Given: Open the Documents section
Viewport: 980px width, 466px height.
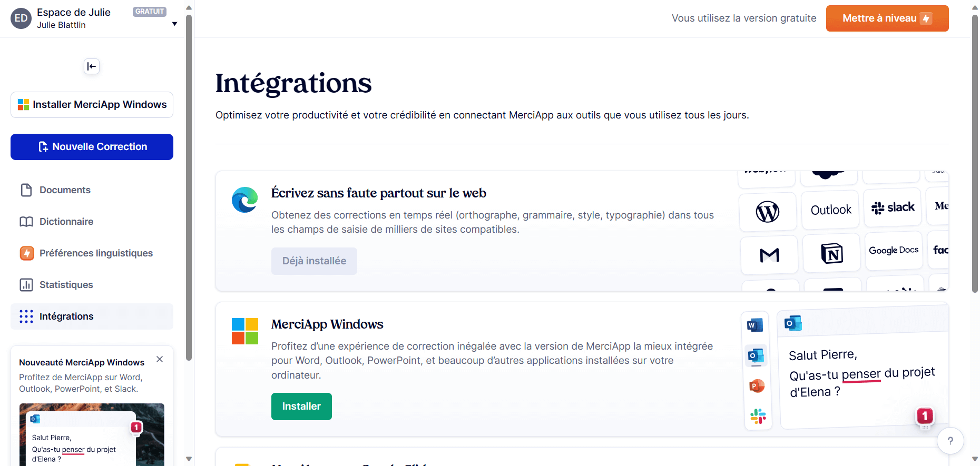Looking at the screenshot, I should [64, 190].
